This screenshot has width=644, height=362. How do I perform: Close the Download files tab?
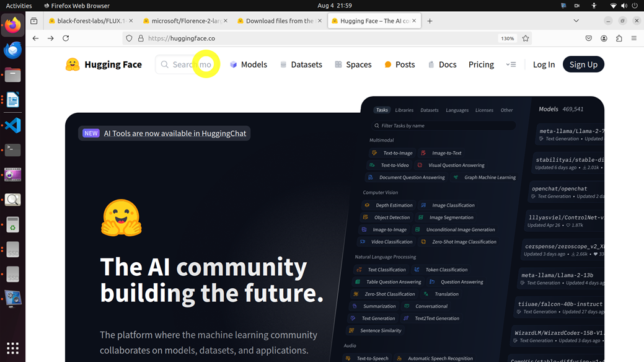coord(320,21)
